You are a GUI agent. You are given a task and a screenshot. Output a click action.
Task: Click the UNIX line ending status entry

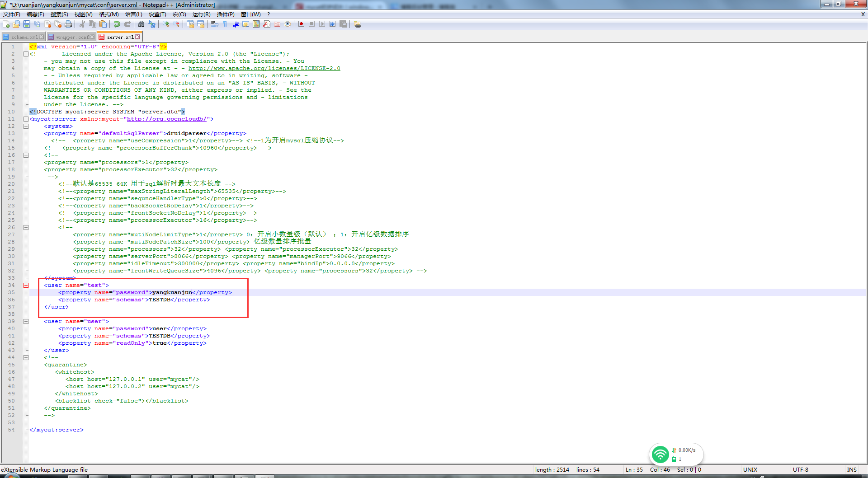[x=750, y=469]
